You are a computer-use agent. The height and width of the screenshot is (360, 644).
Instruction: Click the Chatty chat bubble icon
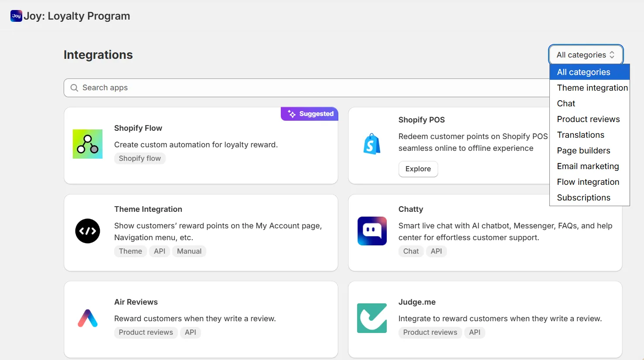click(372, 231)
